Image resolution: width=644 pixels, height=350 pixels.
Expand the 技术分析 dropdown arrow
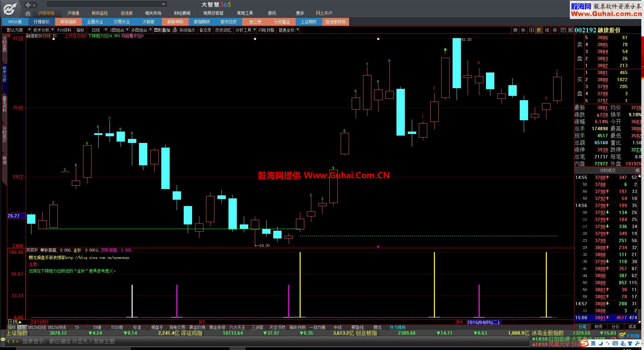pyautogui.click(x=52, y=30)
